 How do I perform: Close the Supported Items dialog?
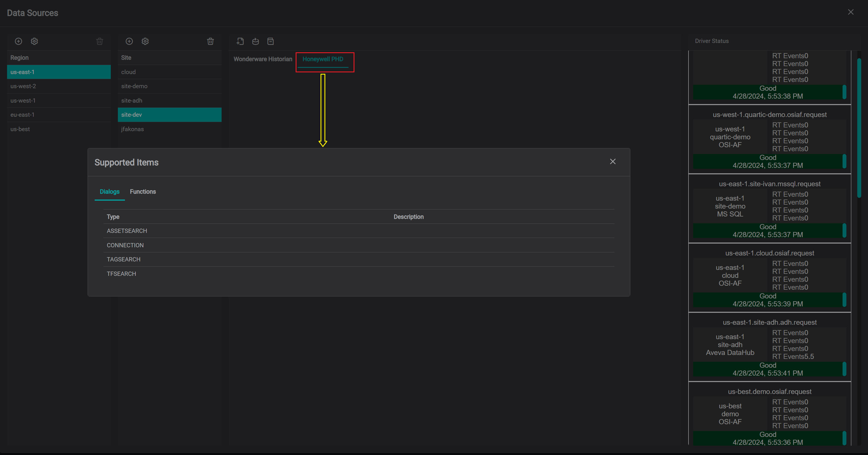coord(613,161)
